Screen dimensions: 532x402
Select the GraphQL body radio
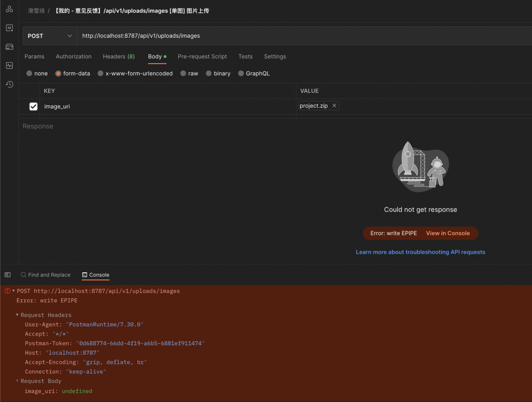click(241, 73)
